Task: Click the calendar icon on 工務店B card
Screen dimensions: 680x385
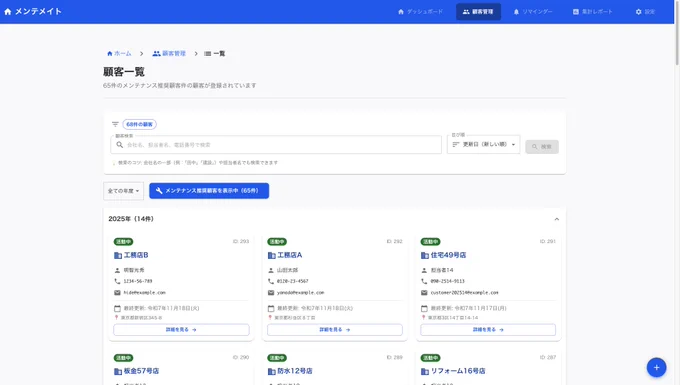Action: coord(117,308)
